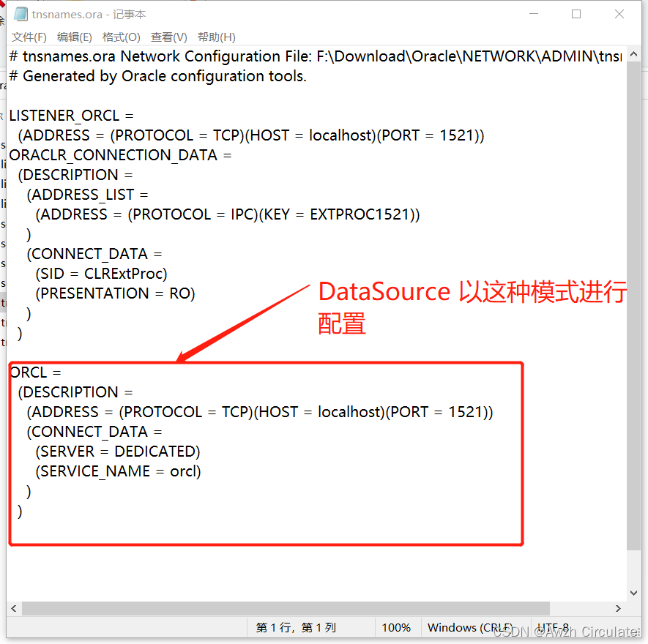The width and height of the screenshot is (648, 644).
Task: Click the vertical scrollbar's down arrow
Action: coord(635,593)
